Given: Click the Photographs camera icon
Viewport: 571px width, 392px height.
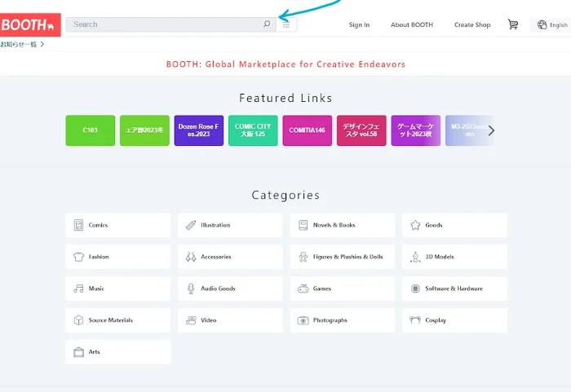Looking at the screenshot, I should click(x=303, y=320).
